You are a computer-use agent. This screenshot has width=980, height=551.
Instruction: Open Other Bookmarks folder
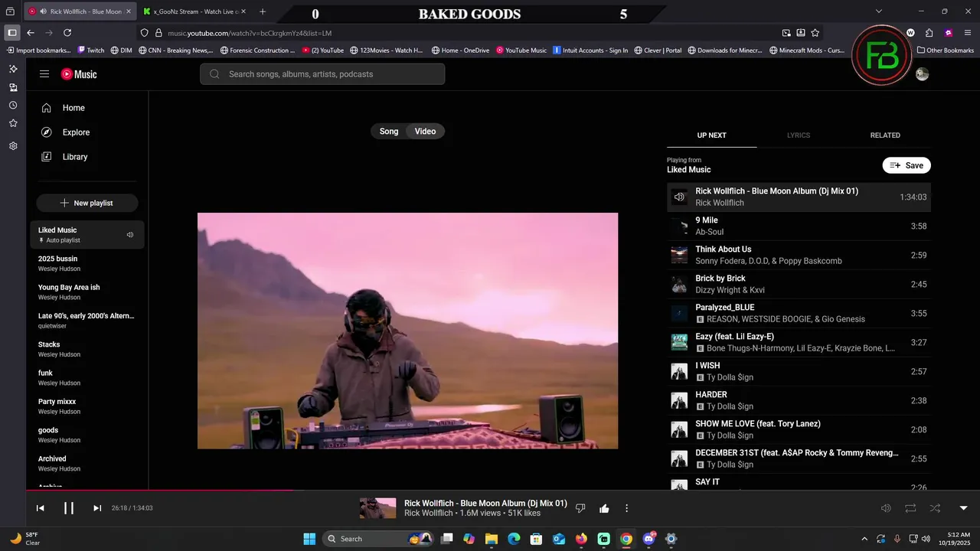coord(946,51)
